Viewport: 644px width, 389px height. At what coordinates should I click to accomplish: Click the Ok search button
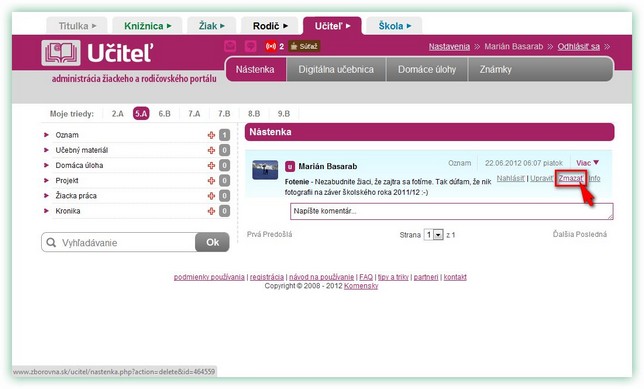(x=212, y=242)
